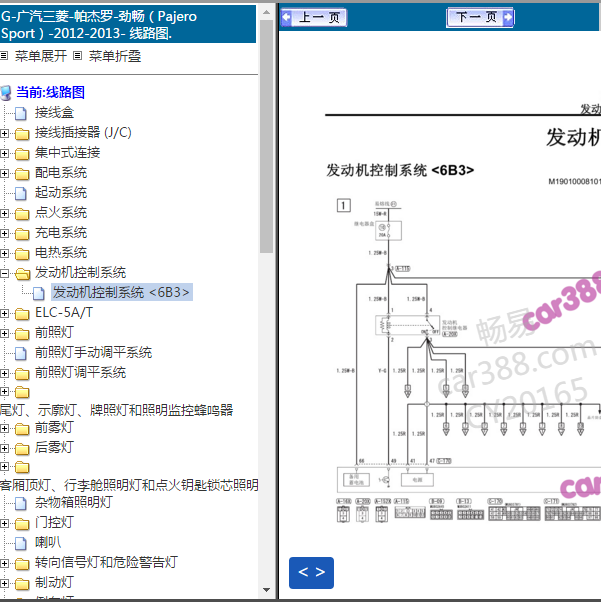The width and height of the screenshot is (601, 602).
Task: Click the 前照灯手动调平系统 page icon
Action: pos(21,353)
